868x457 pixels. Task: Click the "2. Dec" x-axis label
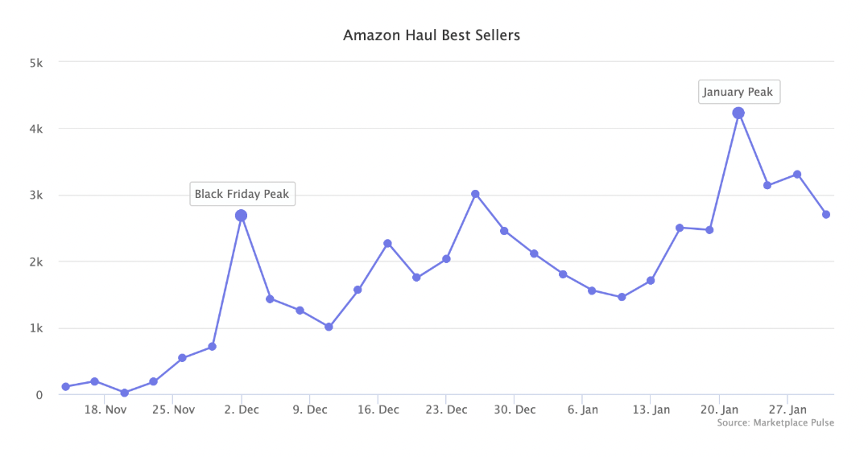click(242, 410)
